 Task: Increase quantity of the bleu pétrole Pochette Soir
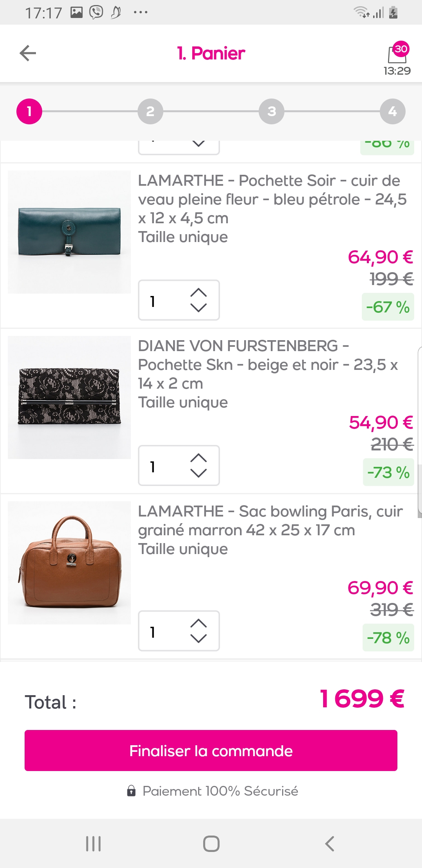[x=198, y=292]
